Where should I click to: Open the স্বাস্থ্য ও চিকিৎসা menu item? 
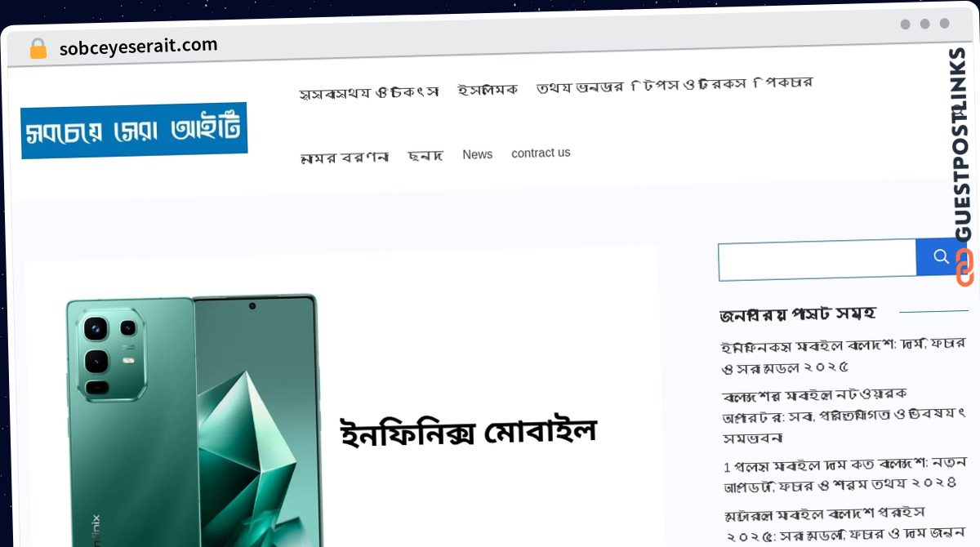tap(369, 92)
